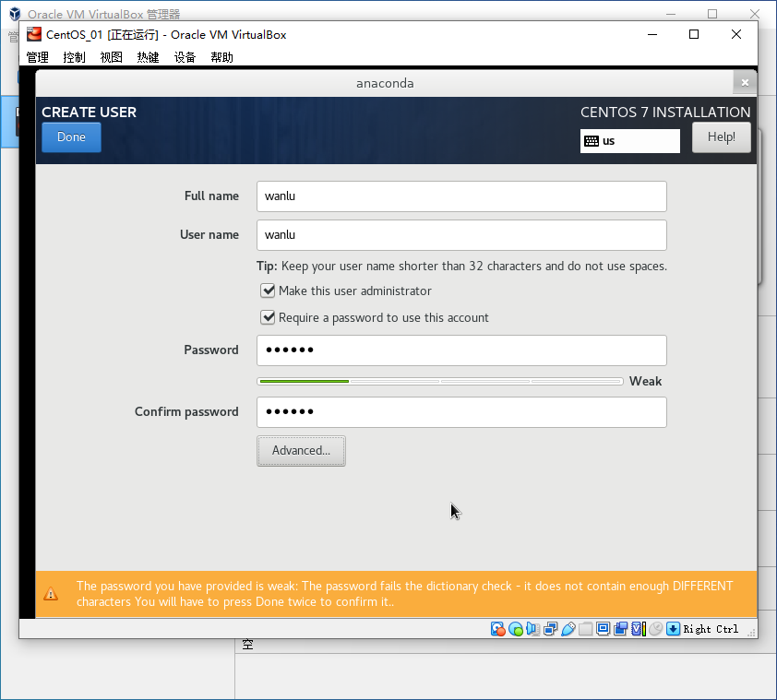Toggle Make this user administrator checkbox
Screen dimensions: 777x700
click(268, 291)
